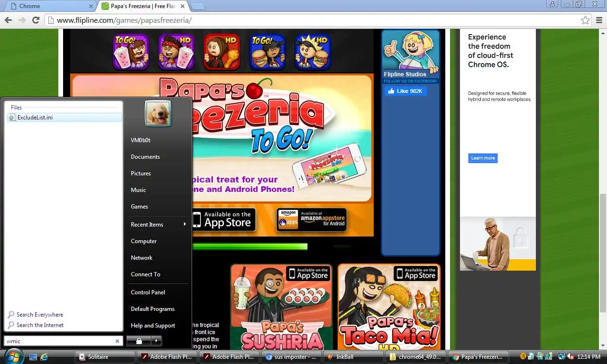The image size is (607, 364).
Task: Open a new tab
Action: pos(197,6)
